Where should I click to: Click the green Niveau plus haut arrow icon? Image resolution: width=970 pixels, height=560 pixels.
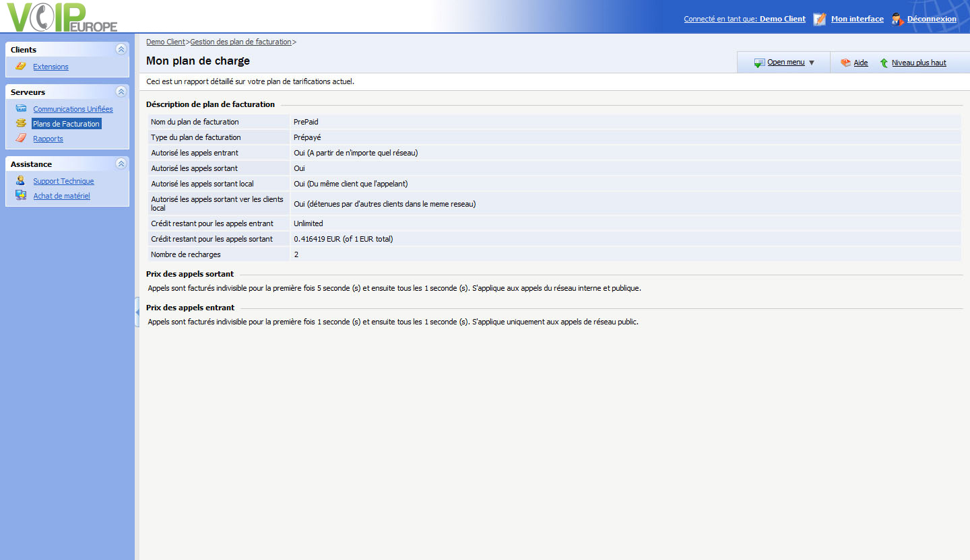click(884, 63)
